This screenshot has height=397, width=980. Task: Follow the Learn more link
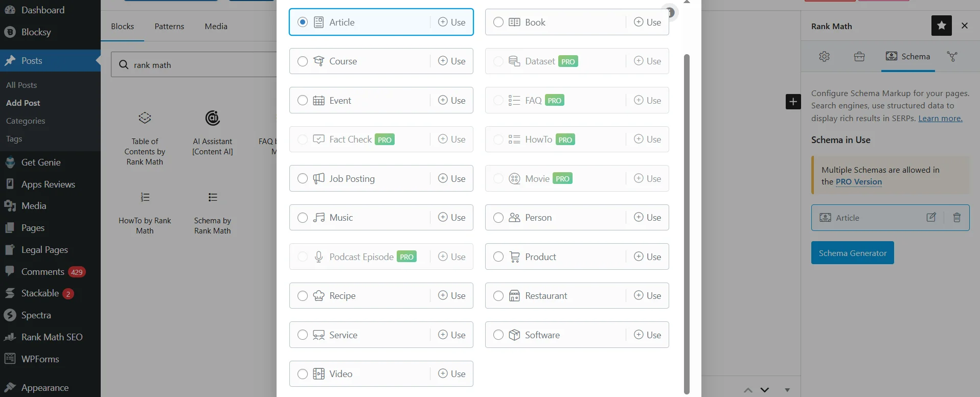[x=940, y=118]
